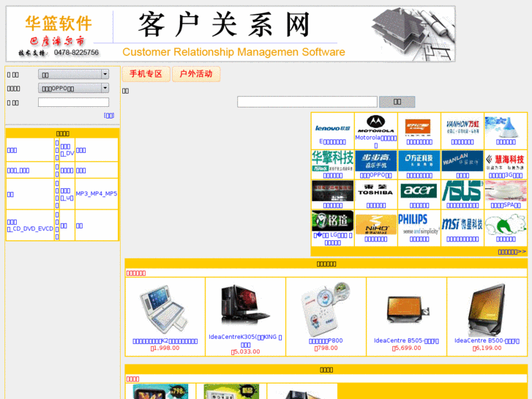Image resolution: width=532 pixels, height=399 pixels.
Task: Open the P800 product title link
Action: 326,340
